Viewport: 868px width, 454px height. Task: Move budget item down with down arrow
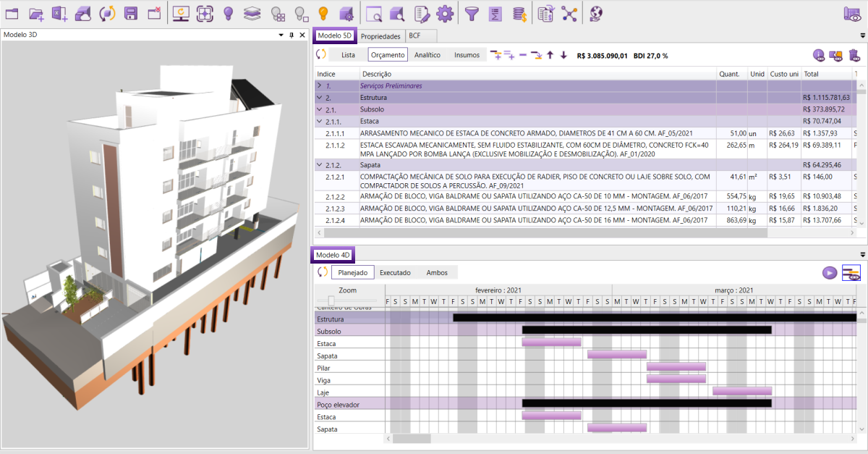pyautogui.click(x=563, y=55)
